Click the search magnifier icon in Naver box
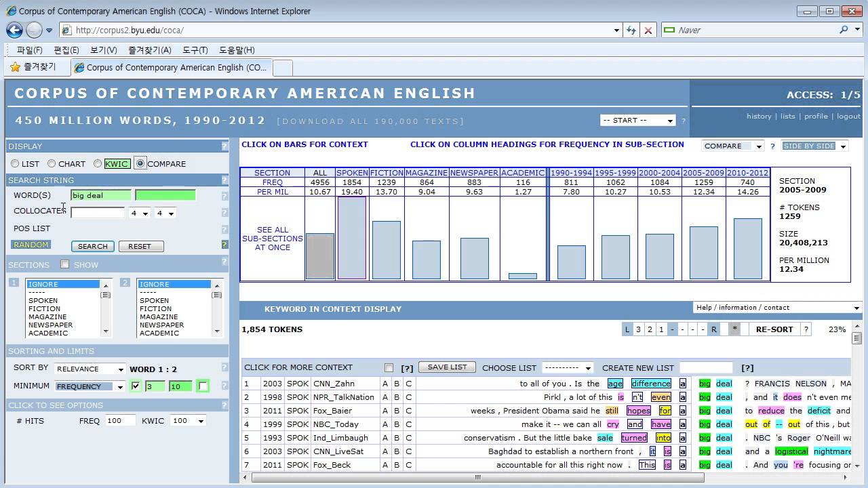Viewport: 868px width, 488px height. 844,30
